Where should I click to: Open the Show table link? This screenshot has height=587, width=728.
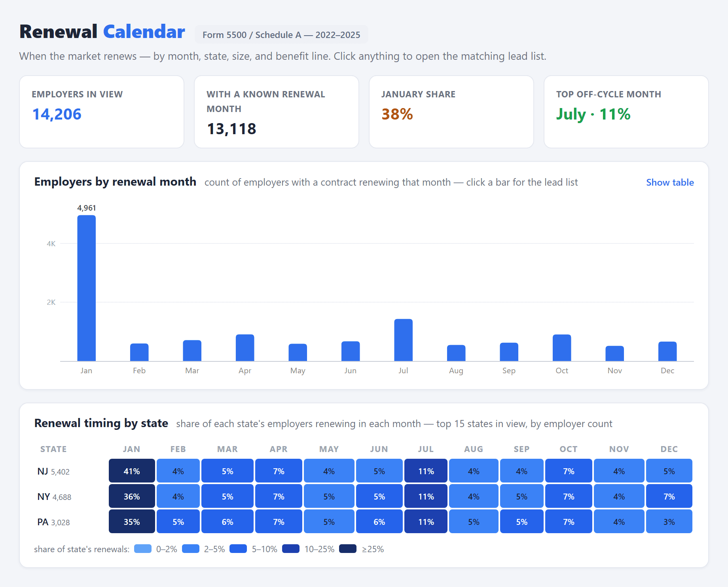pyautogui.click(x=670, y=182)
